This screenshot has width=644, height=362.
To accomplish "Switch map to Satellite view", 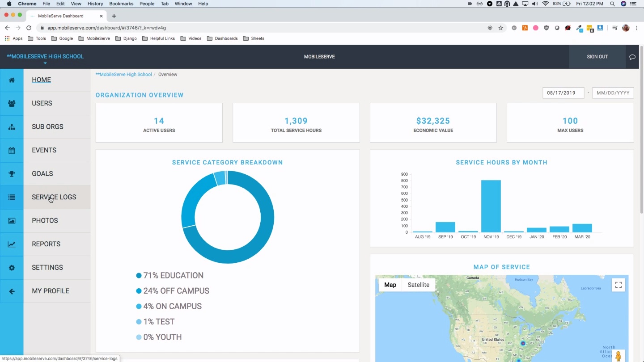I will pos(418,285).
